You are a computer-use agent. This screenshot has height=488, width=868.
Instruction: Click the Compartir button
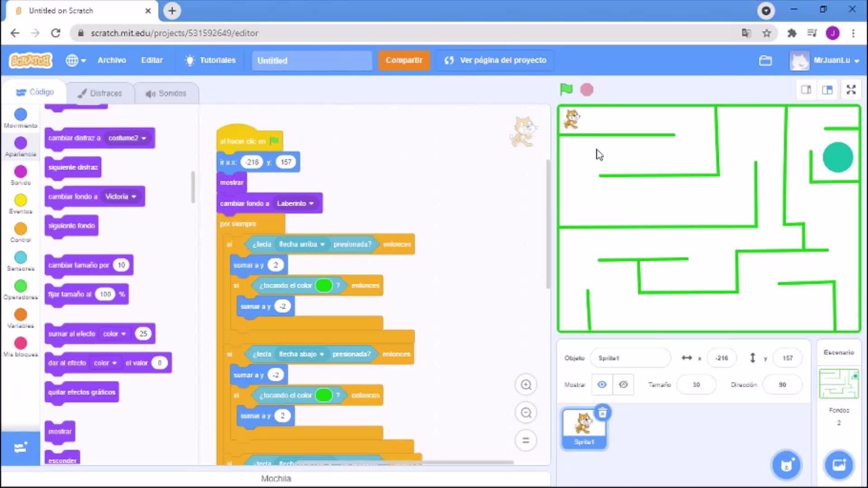[x=404, y=60]
